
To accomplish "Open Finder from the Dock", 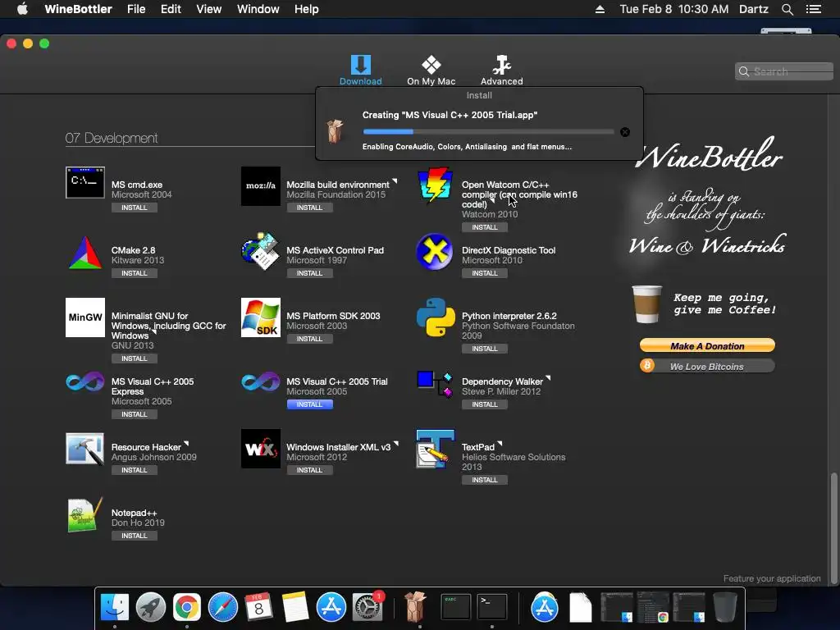I will pos(115,607).
